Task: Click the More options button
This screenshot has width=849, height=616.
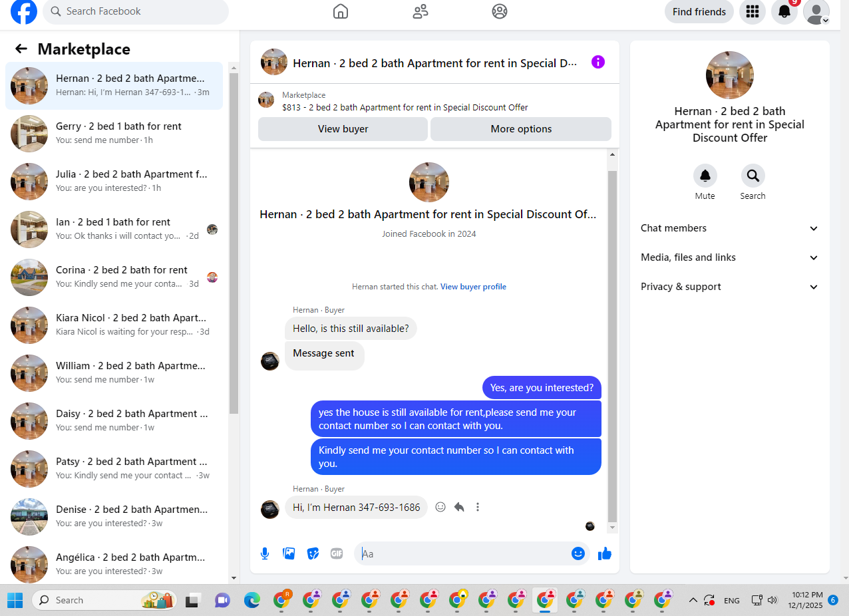Action: (x=521, y=129)
